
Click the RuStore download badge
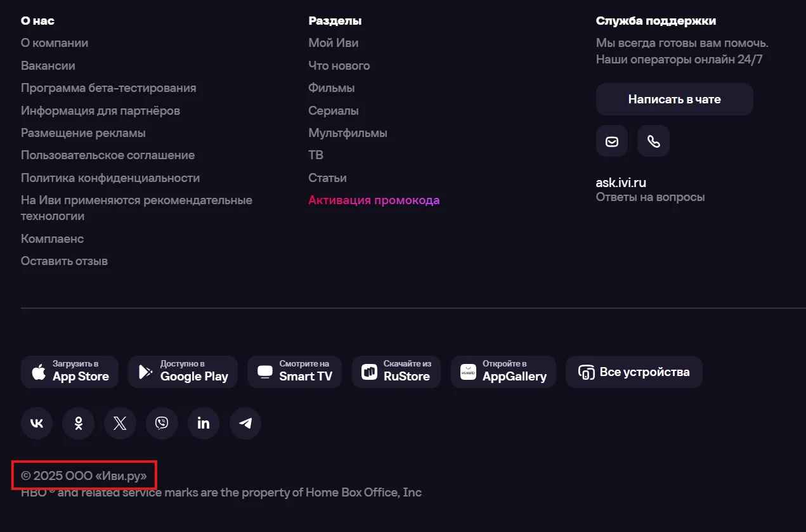396,372
